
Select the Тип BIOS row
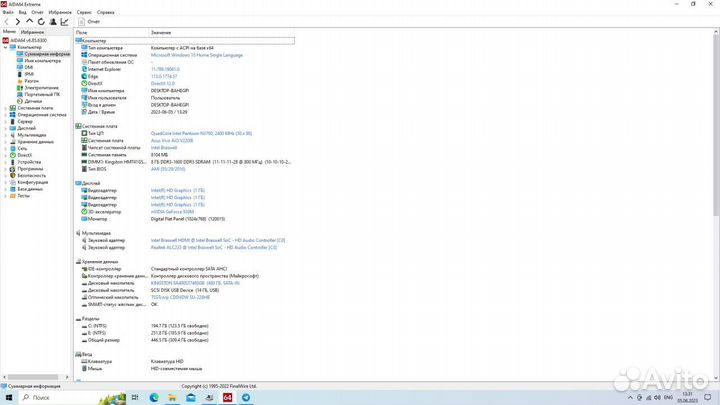(x=184, y=169)
